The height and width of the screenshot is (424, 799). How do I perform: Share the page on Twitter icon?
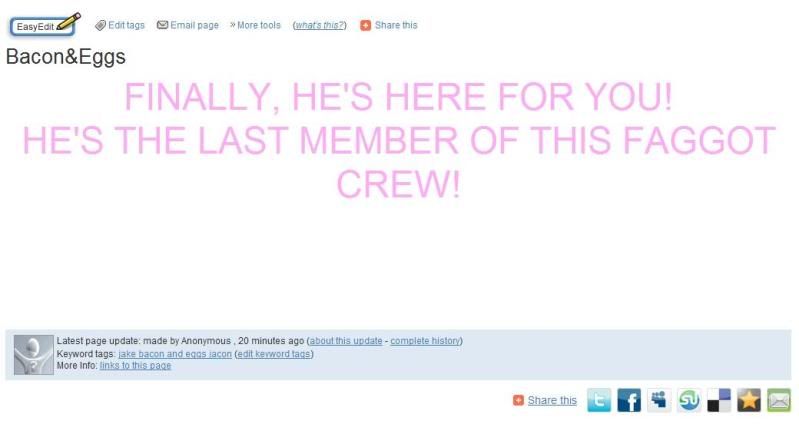[x=599, y=400]
